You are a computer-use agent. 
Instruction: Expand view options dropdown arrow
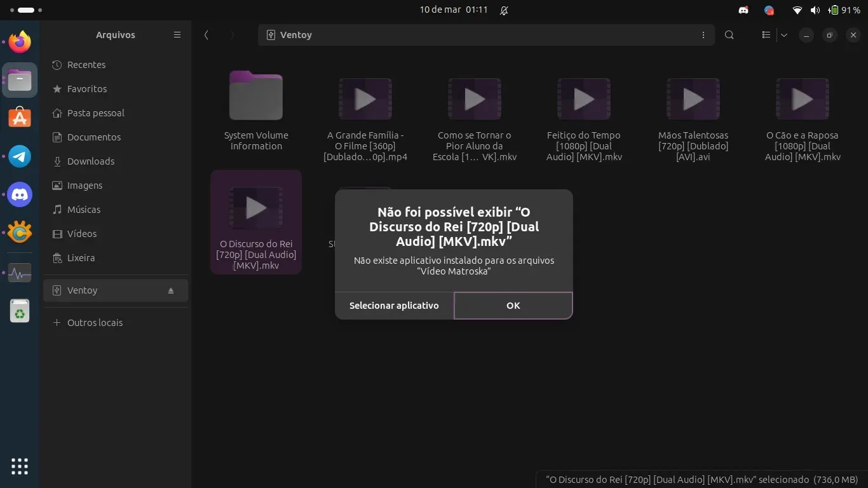784,35
